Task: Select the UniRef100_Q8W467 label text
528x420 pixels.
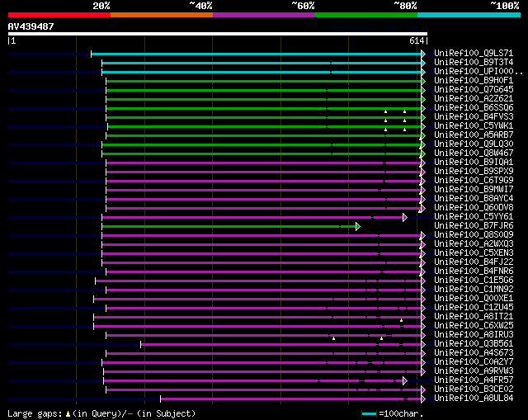Action: pyautogui.click(x=474, y=153)
